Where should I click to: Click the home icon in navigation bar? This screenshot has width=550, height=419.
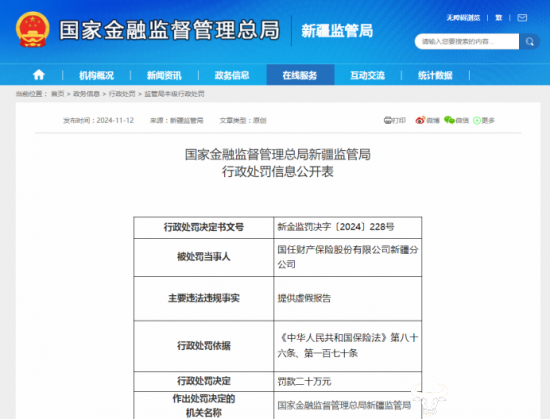(39, 75)
